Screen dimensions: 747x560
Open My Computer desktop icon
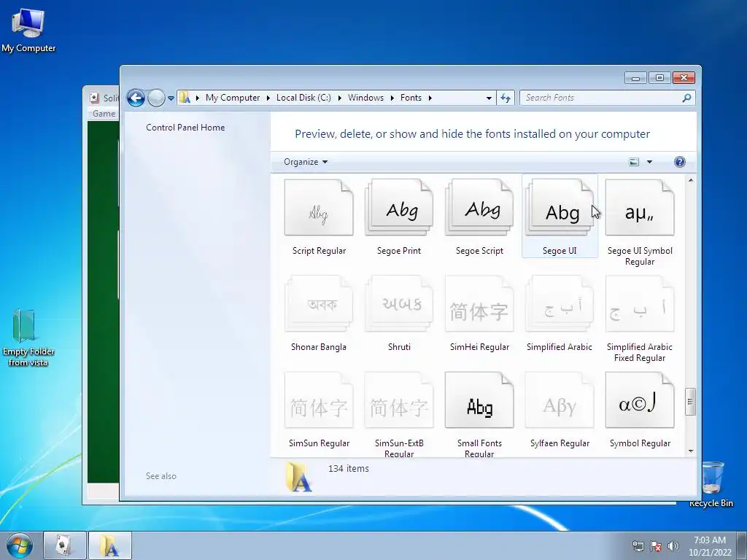click(28, 31)
